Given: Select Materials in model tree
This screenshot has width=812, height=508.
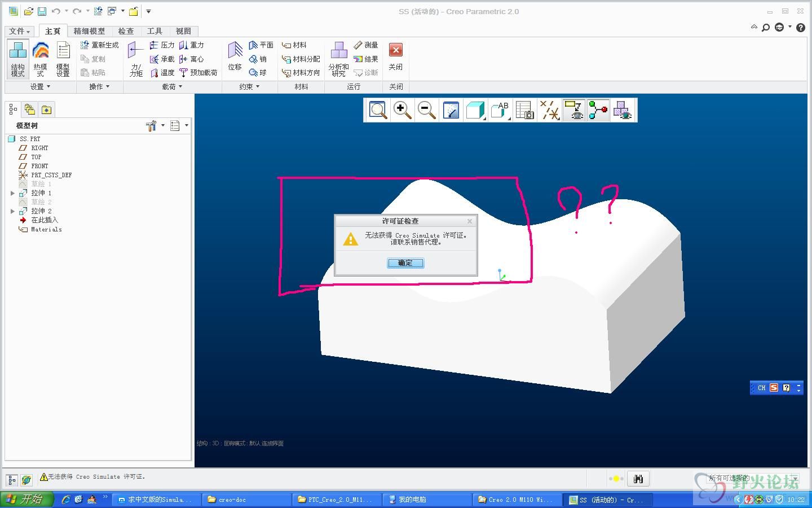Looking at the screenshot, I should (x=46, y=229).
